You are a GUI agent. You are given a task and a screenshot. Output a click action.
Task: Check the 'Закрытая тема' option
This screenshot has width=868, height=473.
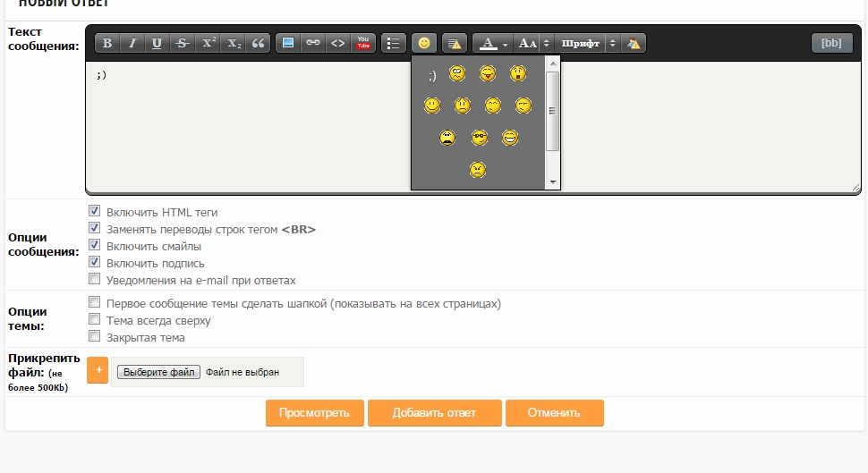click(x=94, y=337)
